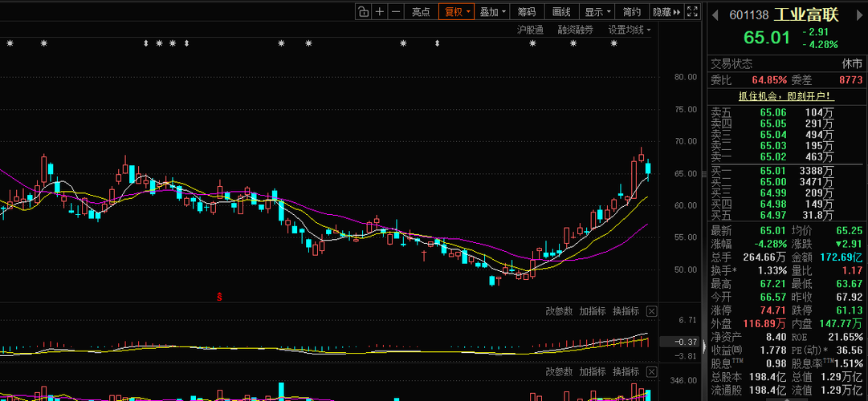Click the 融资融券 tag link
The width and height of the screenshot is (868, 401).
(x=575, y=30)
